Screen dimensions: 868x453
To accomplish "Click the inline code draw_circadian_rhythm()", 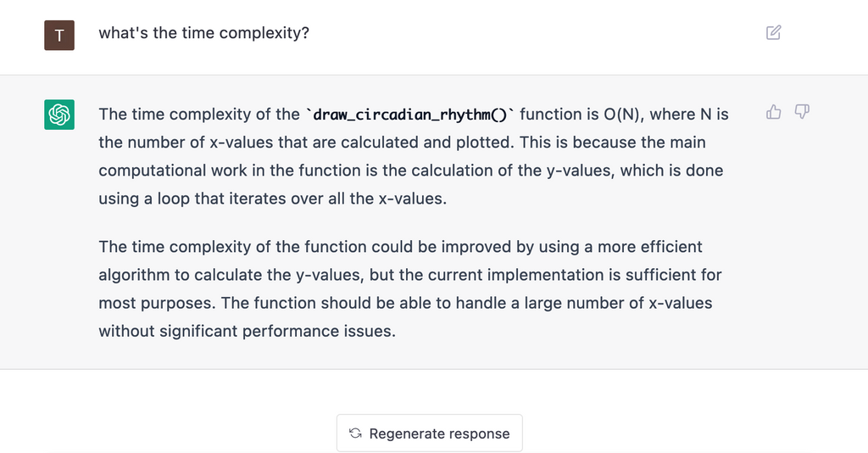I will (x=410, y=115).
